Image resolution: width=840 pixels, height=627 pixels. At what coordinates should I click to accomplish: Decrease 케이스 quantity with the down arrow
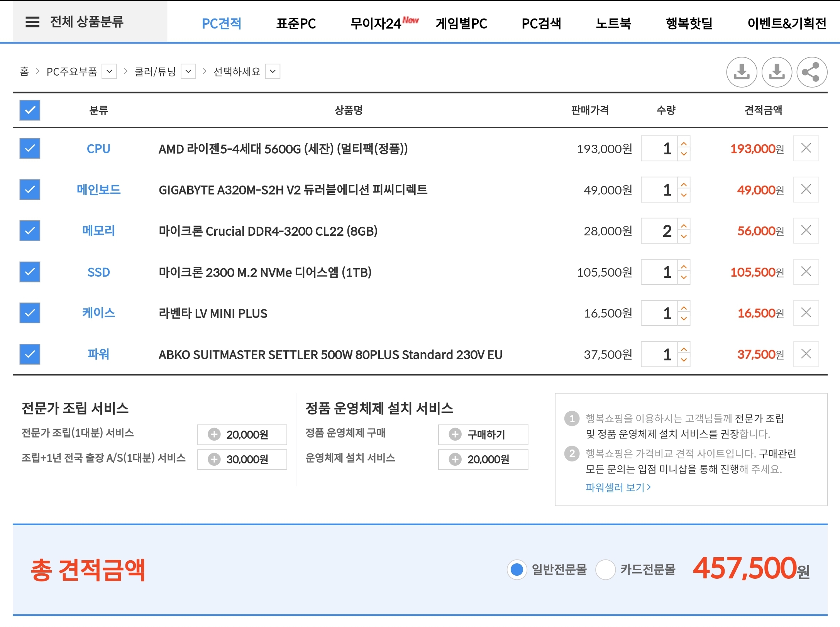tap(684, 319)
